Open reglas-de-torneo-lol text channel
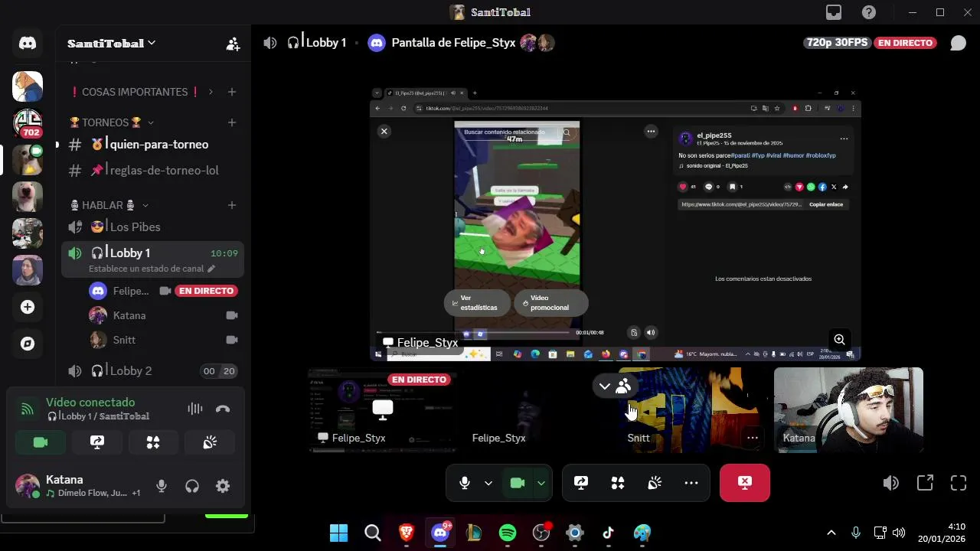Viewport: 980px width, 551px height. 153,171
